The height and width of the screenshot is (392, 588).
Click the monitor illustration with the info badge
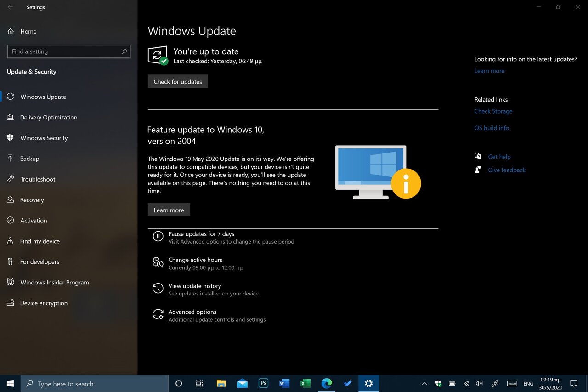coord(378,172)
